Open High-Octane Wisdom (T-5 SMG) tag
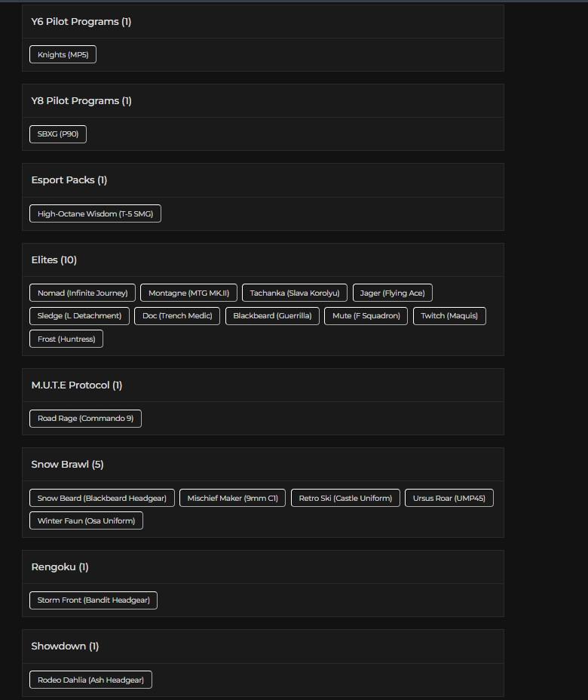The height and width of the screenshot is (700, 588). tap(95, 214)
